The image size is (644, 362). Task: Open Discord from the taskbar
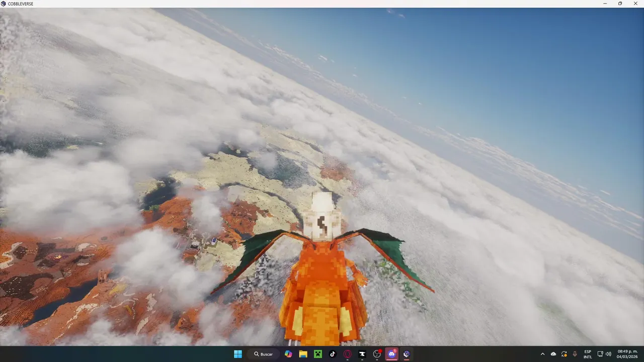pos(391,354)
